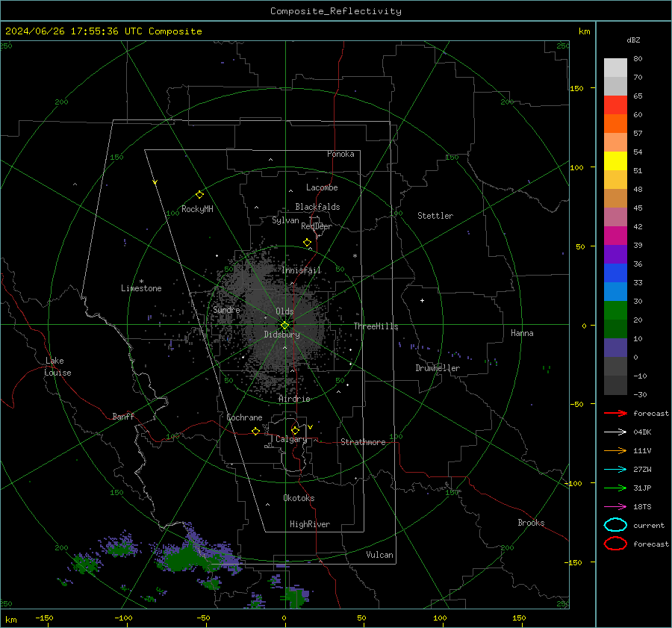Image resolution: width=672 pixels, height=628 pixels.
Task: Click the Strathmore label
Action: coord(363,442)
